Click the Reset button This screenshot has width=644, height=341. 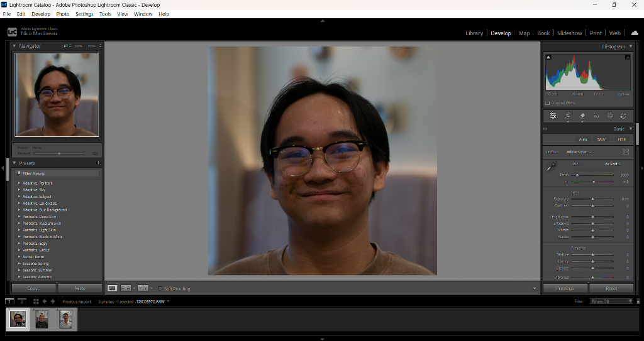[611, 288]
